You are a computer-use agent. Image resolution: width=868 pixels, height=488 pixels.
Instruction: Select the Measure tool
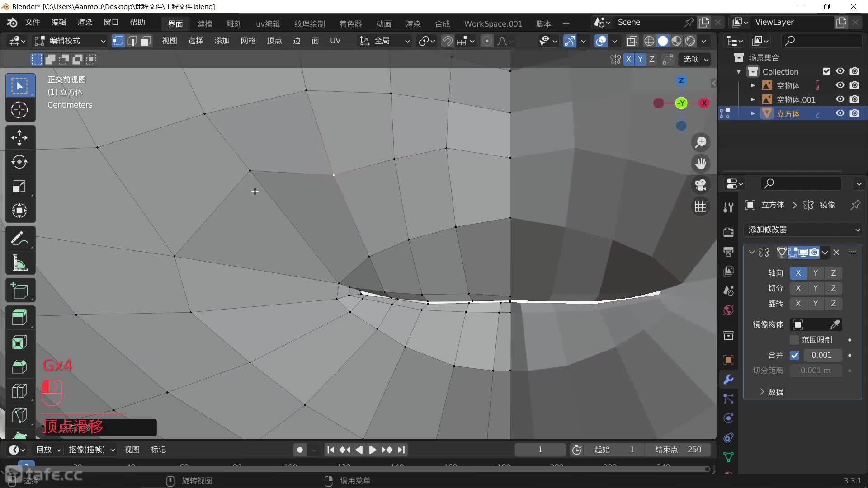[19, 263]
